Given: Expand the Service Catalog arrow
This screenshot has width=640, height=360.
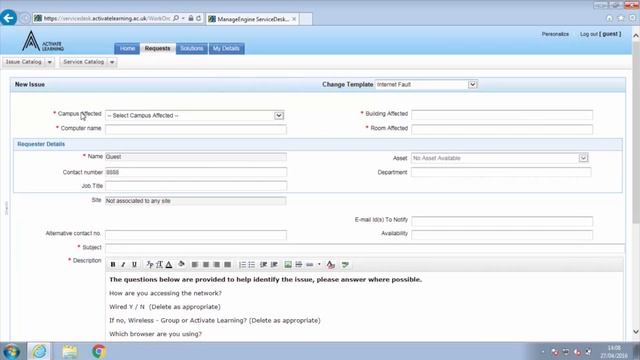Looking at the screenshot, I should coord(112,62).
